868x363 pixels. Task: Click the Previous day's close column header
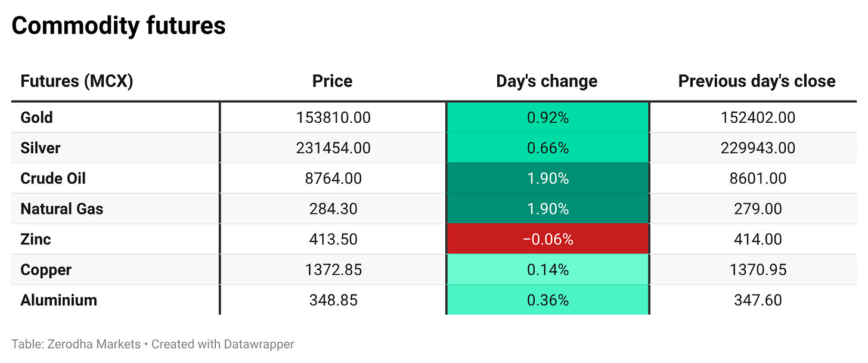coord(757,81)
